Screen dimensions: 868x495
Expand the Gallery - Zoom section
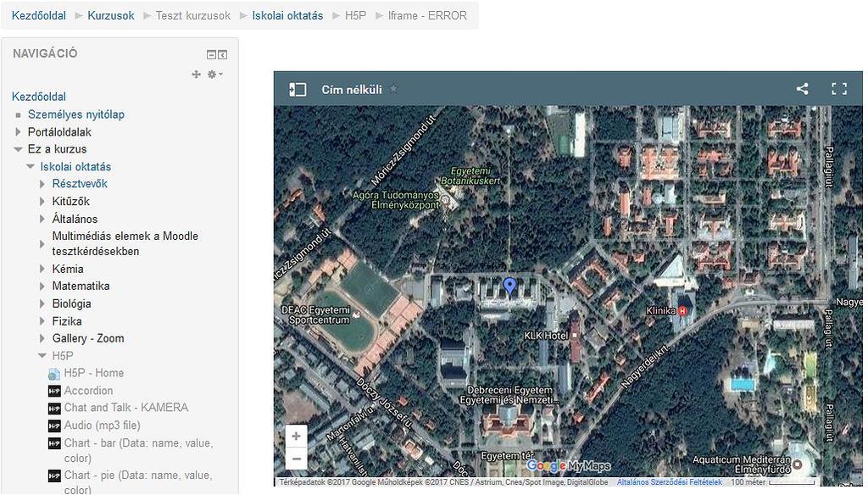(x=42, y=338)
